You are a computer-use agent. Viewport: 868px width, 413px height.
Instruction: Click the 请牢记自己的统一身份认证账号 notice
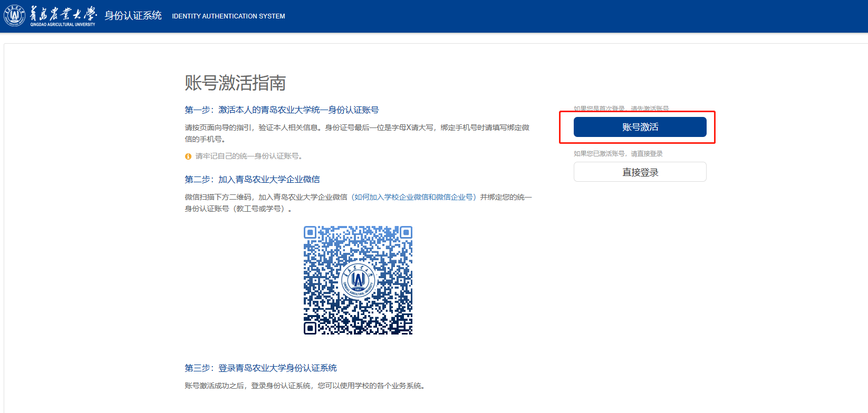coord(249,156)
